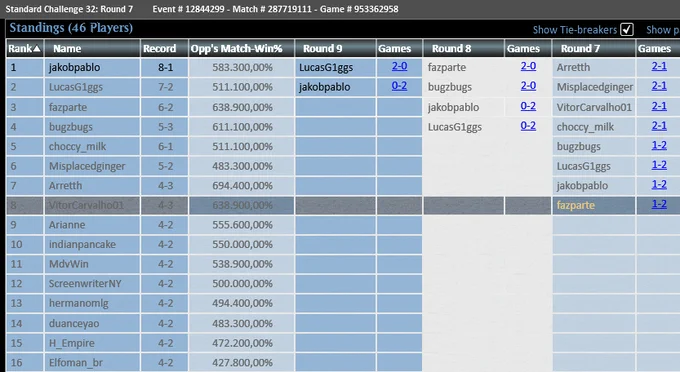Click the Round 9 column header
This screenshot has width=680, height=372.
pyautogui.click(x=335, y=49)
